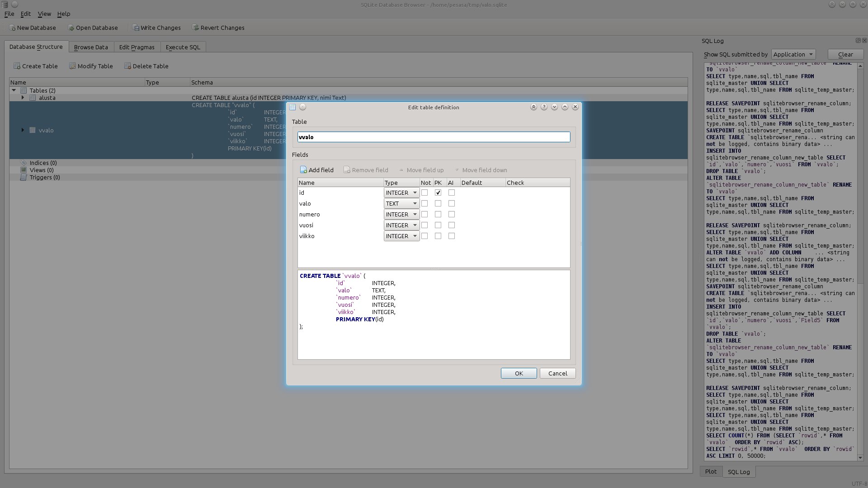Viewport: 868px width, 488px height.
Task: Open the Help menu
Action: tap(64, 14)
